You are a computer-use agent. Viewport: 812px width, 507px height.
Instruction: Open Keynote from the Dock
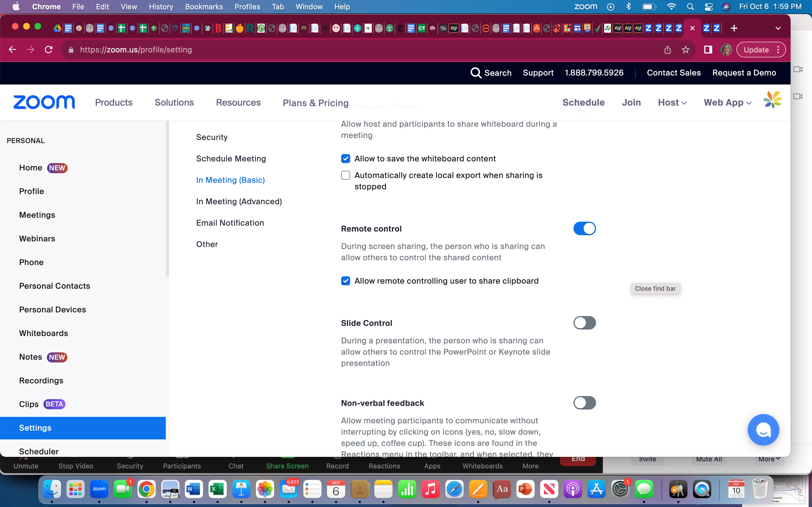241,489
